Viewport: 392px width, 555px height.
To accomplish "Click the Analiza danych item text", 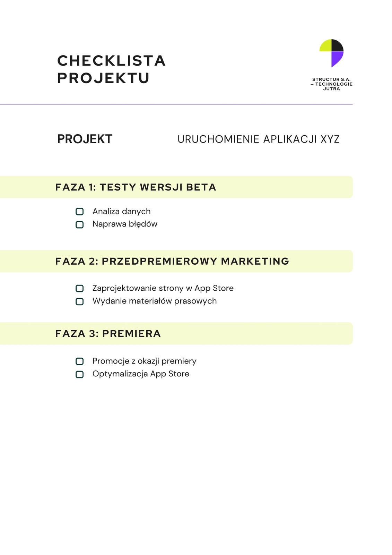I will point(122,211).
